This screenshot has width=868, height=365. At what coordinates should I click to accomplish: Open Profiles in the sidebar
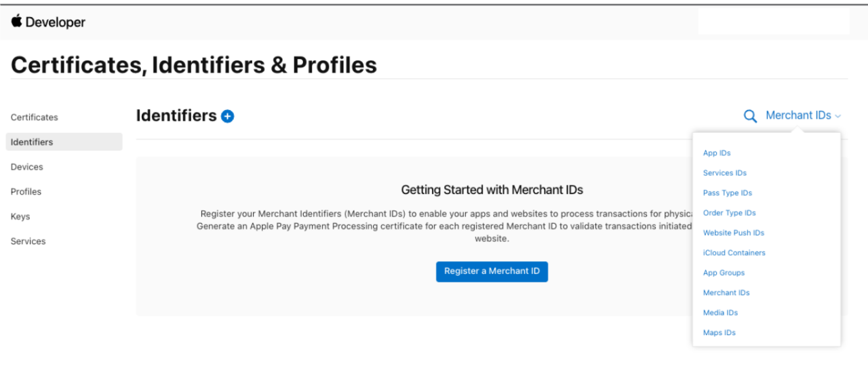click(x=26, y=192)
